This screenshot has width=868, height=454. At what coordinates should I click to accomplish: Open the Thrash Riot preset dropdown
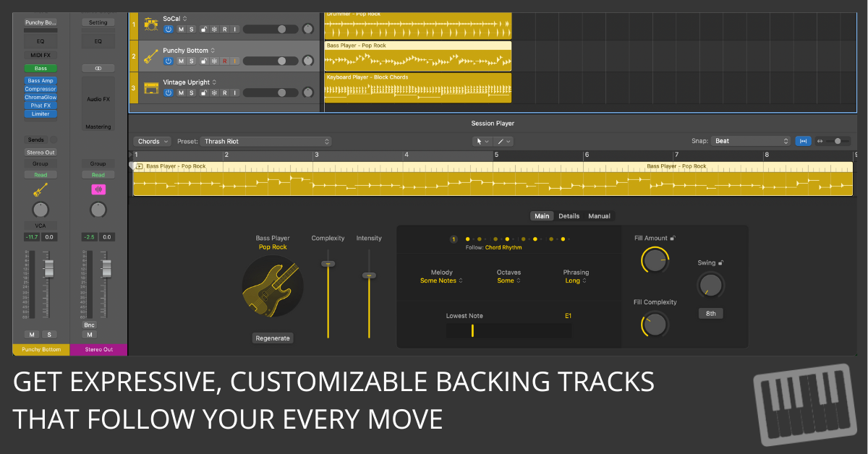265,142
